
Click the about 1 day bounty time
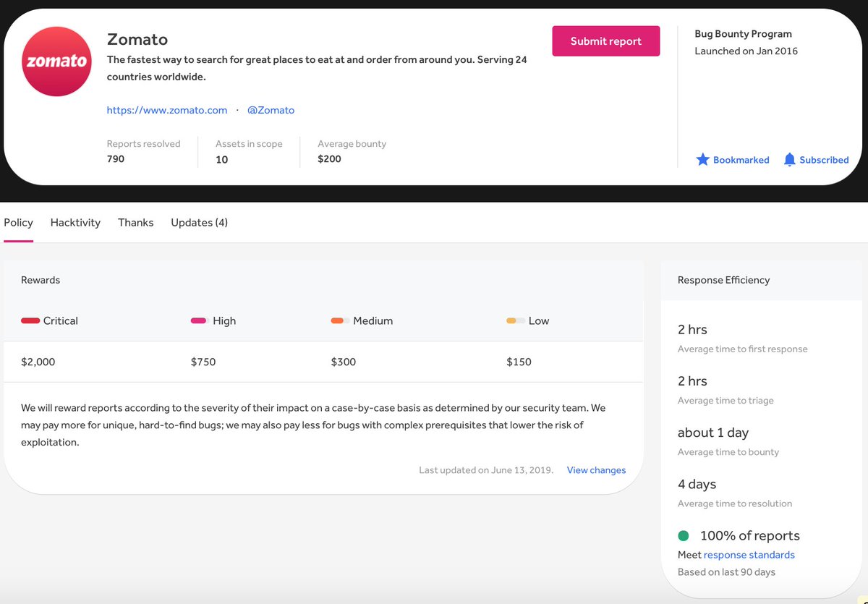tap(713, 433)
